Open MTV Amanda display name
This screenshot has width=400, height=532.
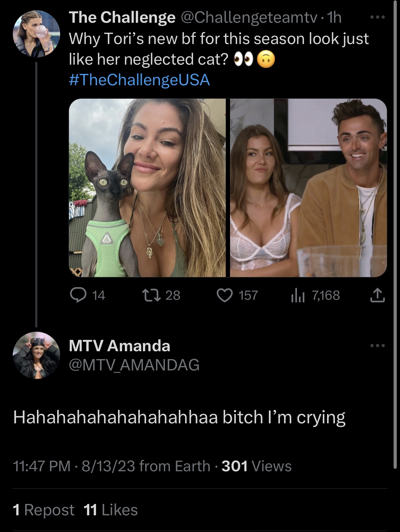point(119,346)
